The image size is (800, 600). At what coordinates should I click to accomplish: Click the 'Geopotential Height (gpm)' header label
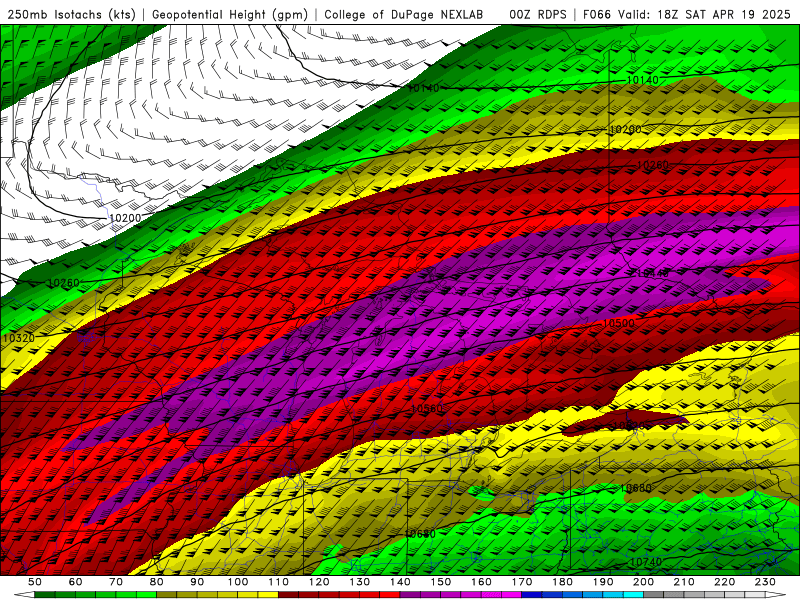pyautogui.click(x=230, y=14)
